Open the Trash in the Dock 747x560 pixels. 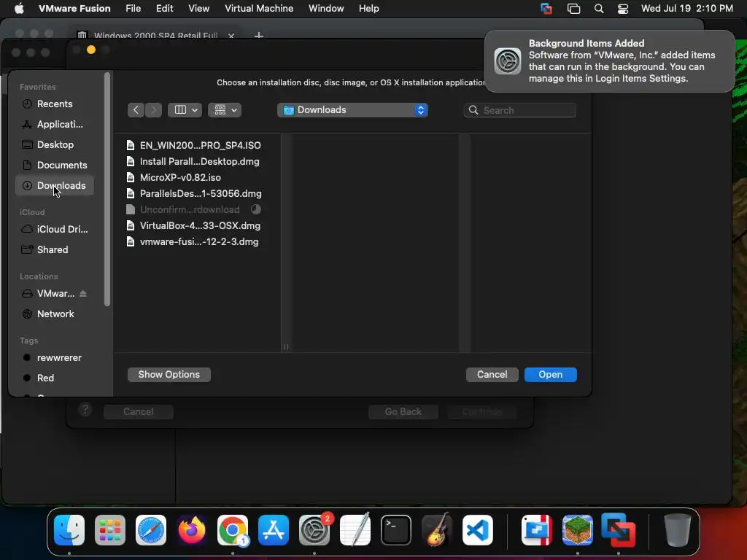[x=678, y=530]
